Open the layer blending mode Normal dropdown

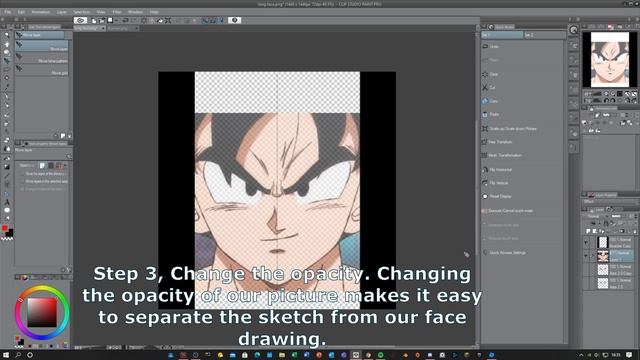click(596, 216)
